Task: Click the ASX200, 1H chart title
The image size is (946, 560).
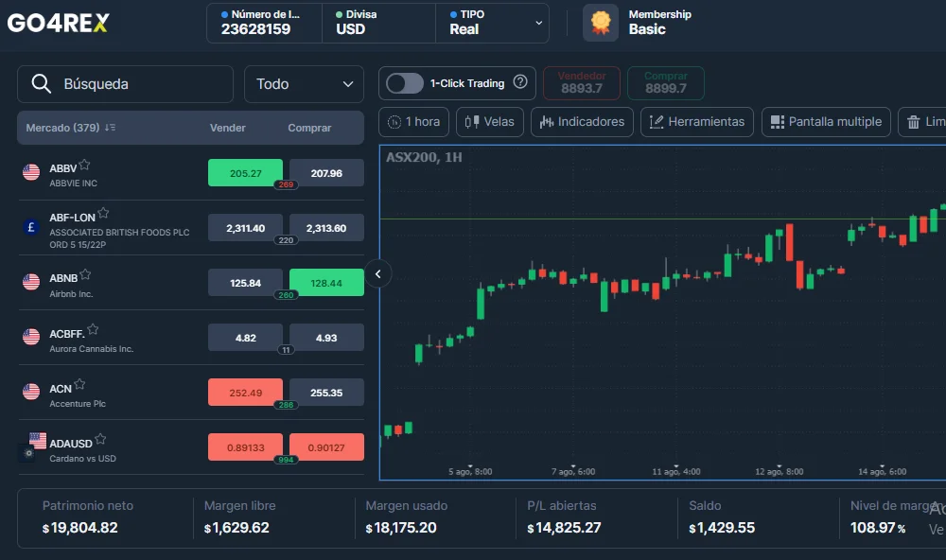Action: pyautogui.click(x=424, y=157)
